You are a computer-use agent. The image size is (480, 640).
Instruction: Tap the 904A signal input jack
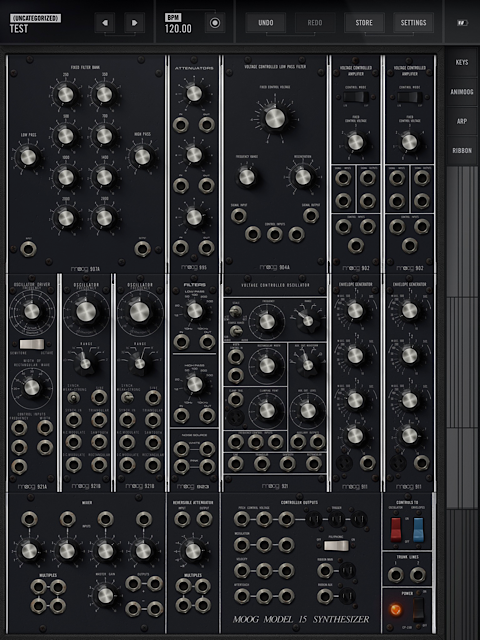pos(239,216)
